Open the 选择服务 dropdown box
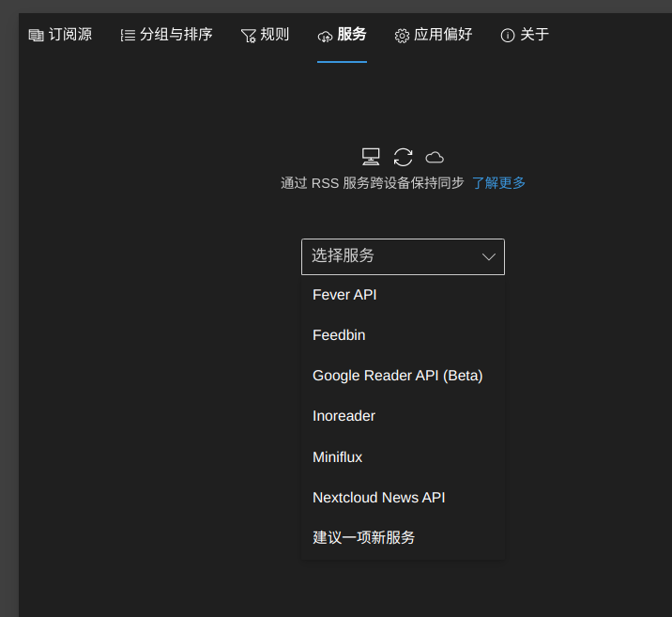Viewport: 672px width, 617px height. pyautogui.click(x=403, y=256)
